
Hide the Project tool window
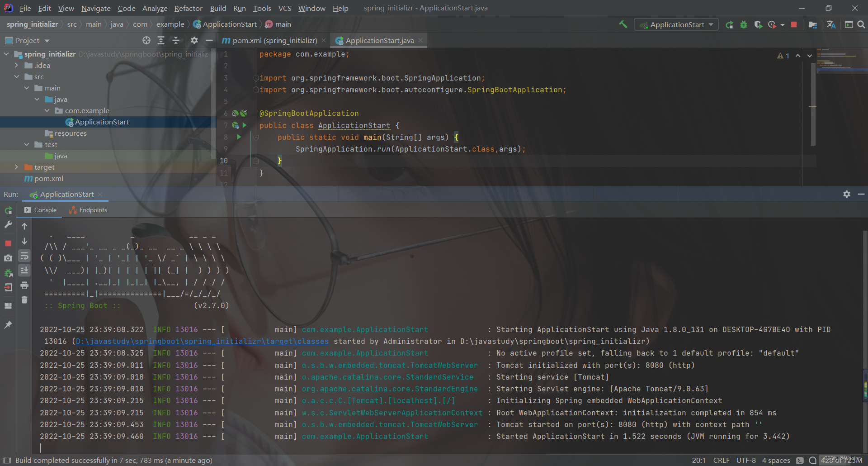point(209,40)
